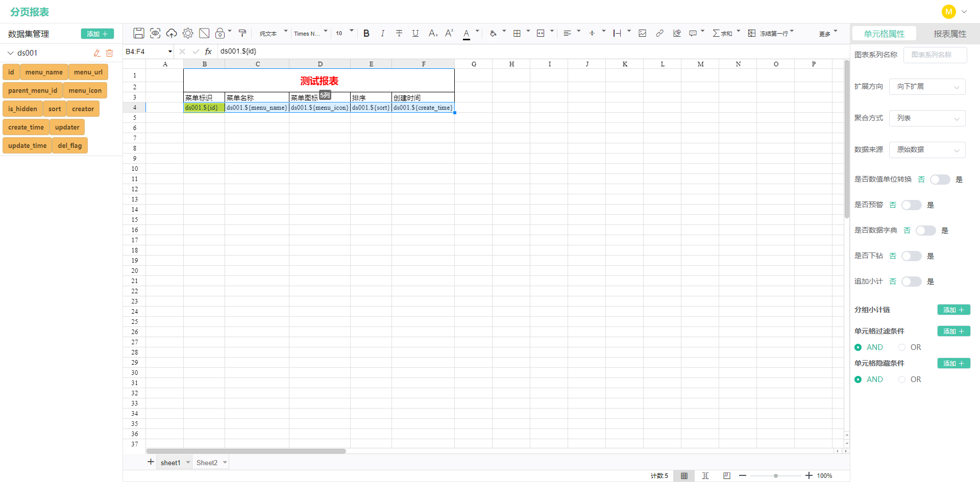Click 添加 for 数据集管理

tap(97, 34)
